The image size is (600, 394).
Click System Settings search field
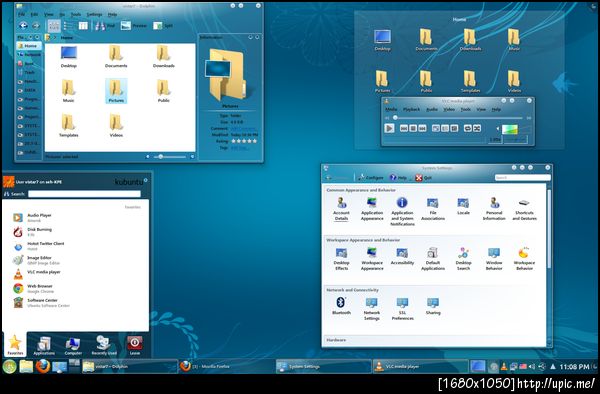[x=523, y=177]
